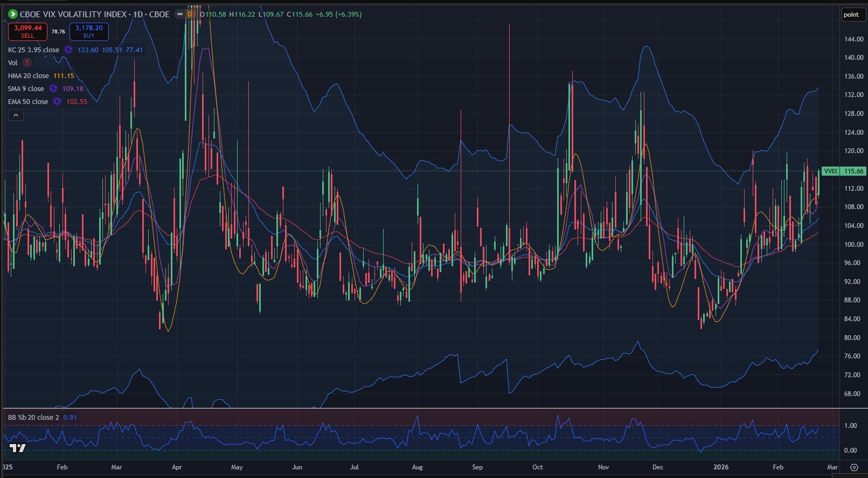Click the BB %b value 0.91
This screenshot has height=478, width=868.
(x=70, y=417)
